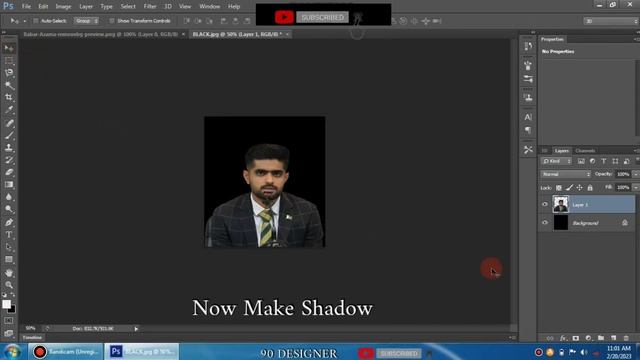Expand the status bar info arrow
Image resolution: width=640 pixels, height=360 pixels.
tap(136, 329)
